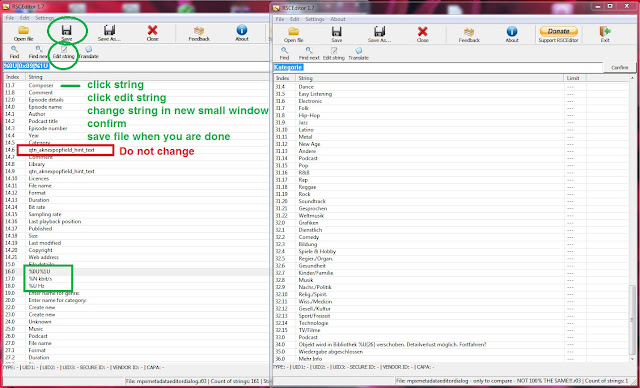Image resolution: width=640 pixels, height=388 pixels.
Task: Select the Soundtrack row
Action: pos(451,201)
